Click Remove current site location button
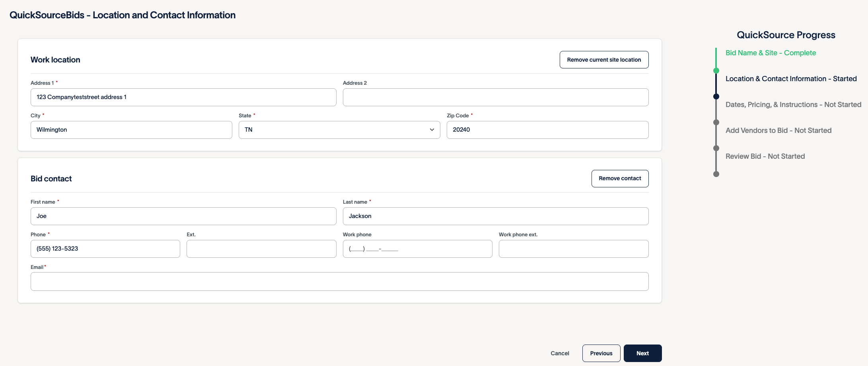 click(x=604, y=60)
